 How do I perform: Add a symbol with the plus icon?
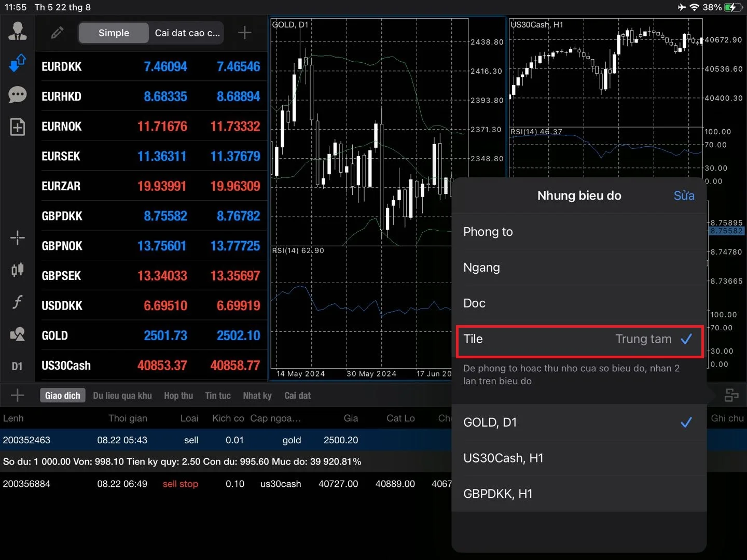[x=245, y=33]
